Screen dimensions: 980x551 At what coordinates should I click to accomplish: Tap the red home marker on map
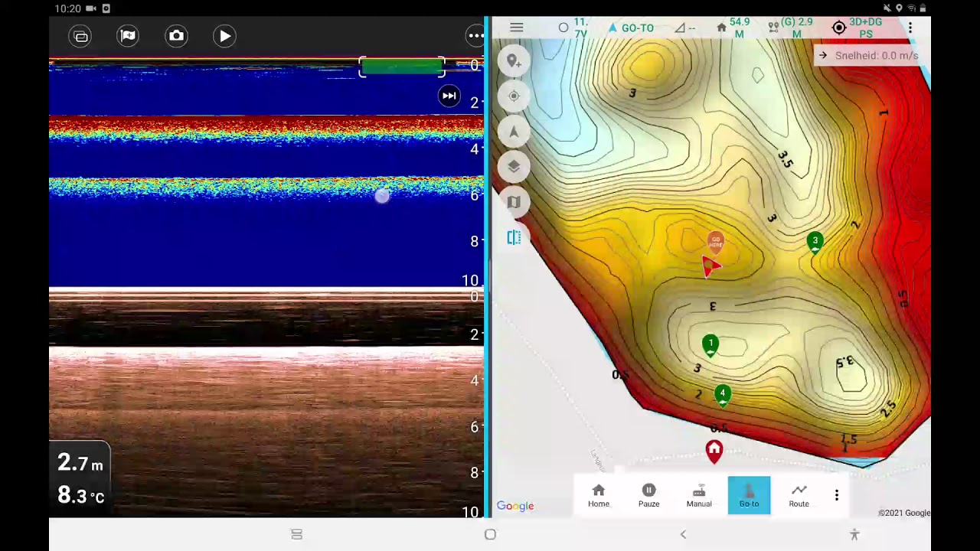(714, 452)
